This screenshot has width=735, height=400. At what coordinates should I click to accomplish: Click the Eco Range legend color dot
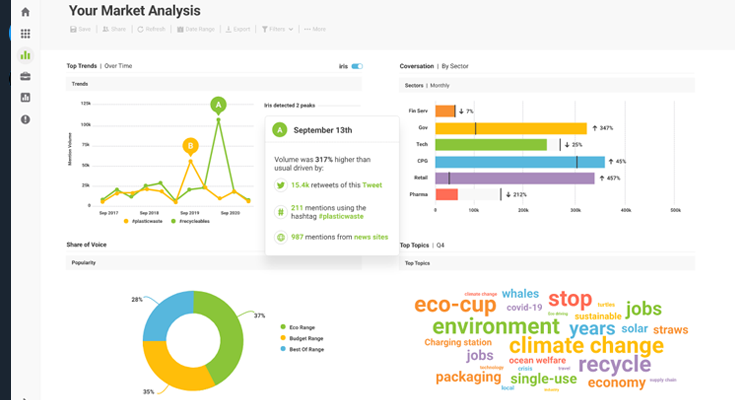(283, 327)
